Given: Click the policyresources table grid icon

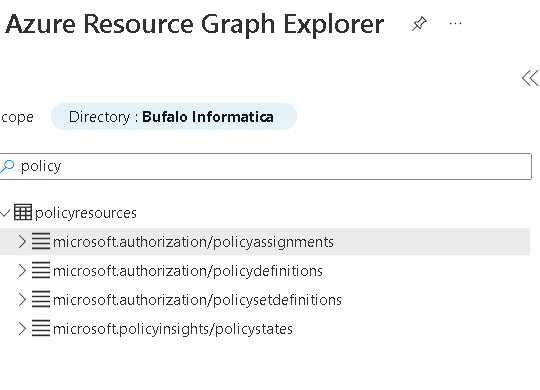Looking at the screenshot, I should pyautogui.click(x=23, y=212).
